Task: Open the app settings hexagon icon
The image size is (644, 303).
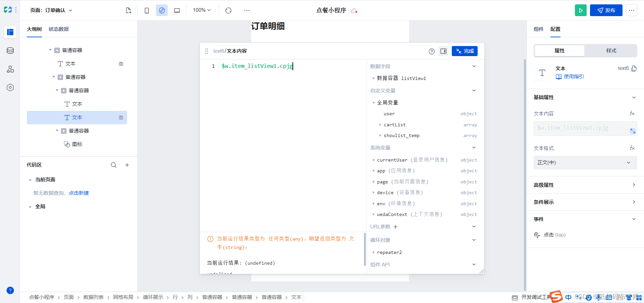Action: [x=10, y=87]
